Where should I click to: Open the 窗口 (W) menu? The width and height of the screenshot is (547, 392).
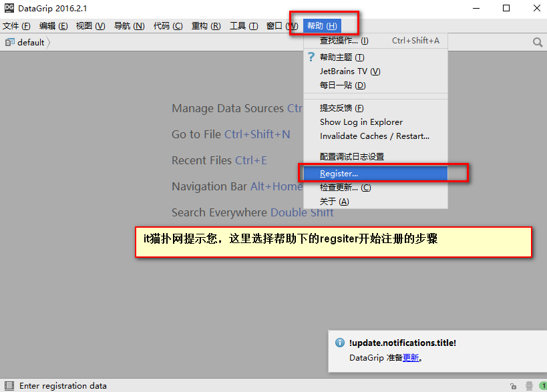(x=283, y=26)
